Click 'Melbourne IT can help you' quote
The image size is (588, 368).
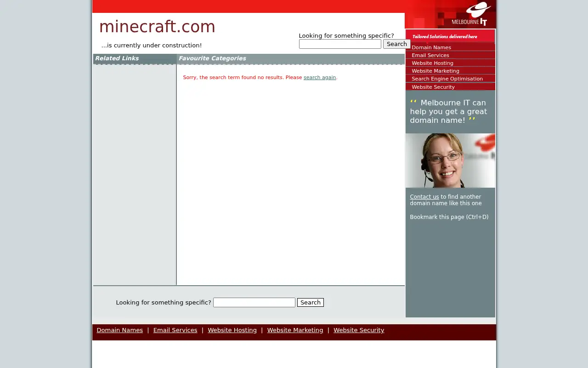(x=448, y=111)
